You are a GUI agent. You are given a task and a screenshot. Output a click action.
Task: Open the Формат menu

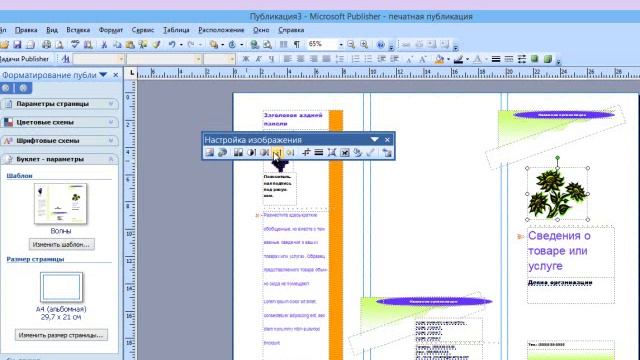pyautogui.click(x=111, y=30)
